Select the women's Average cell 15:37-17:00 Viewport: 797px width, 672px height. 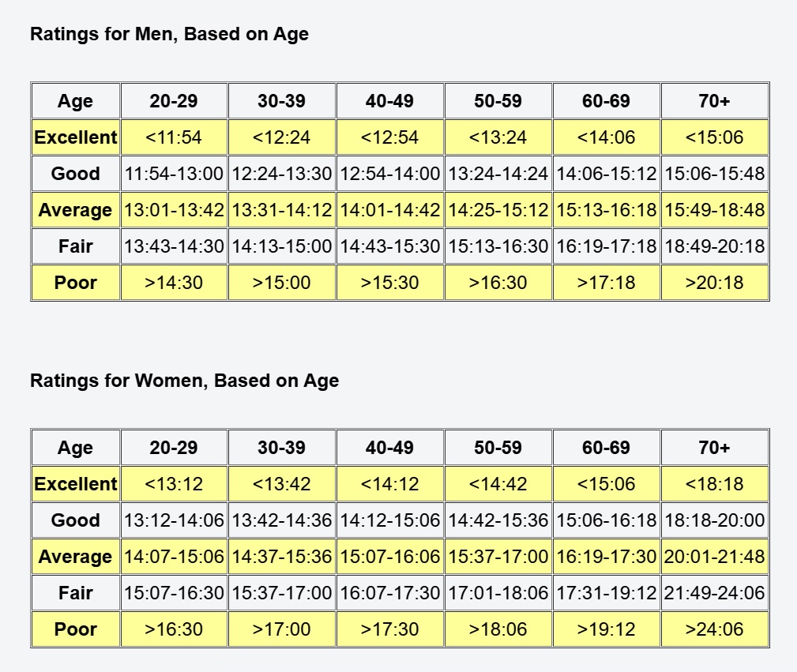tap(498, 557)
